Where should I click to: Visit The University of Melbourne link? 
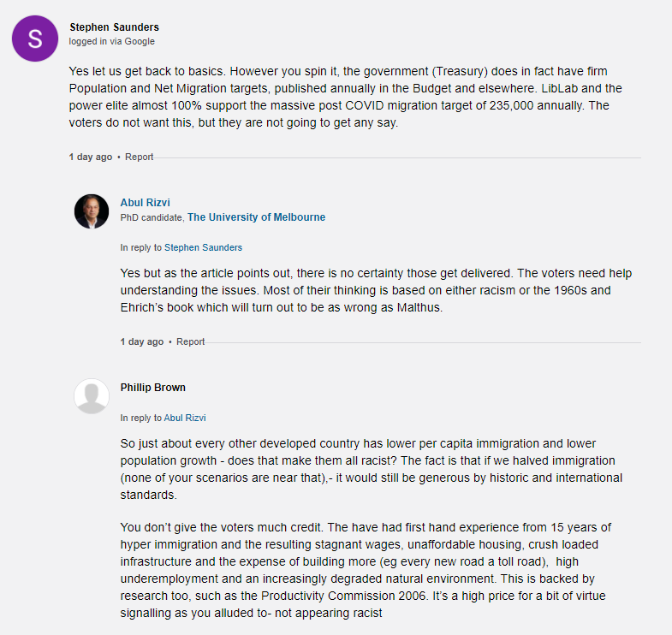click(x=256, y=217)
